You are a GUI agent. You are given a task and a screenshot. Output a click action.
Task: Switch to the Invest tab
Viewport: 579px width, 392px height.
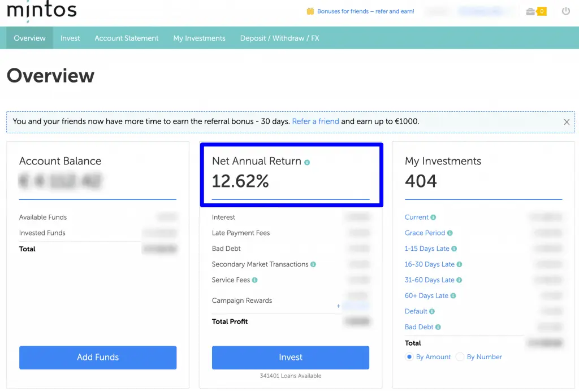pyautogui.click(x=70, y=38)
